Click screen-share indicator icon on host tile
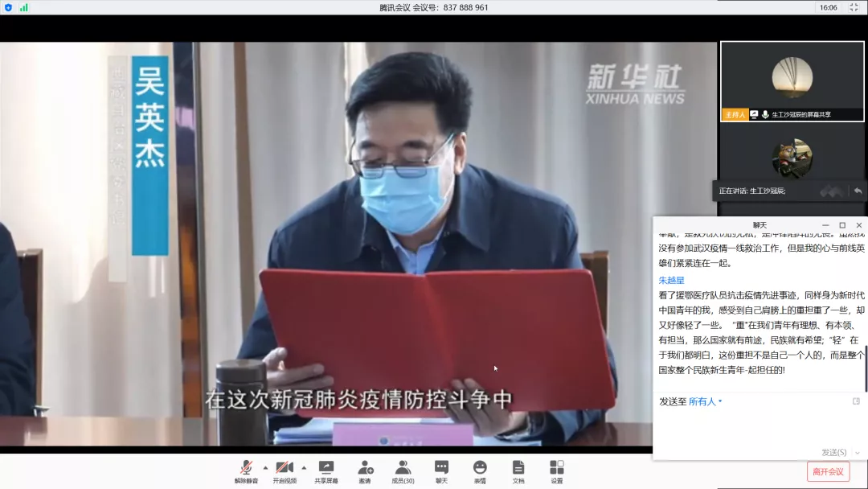868x489 pixels. click(754, 115)
